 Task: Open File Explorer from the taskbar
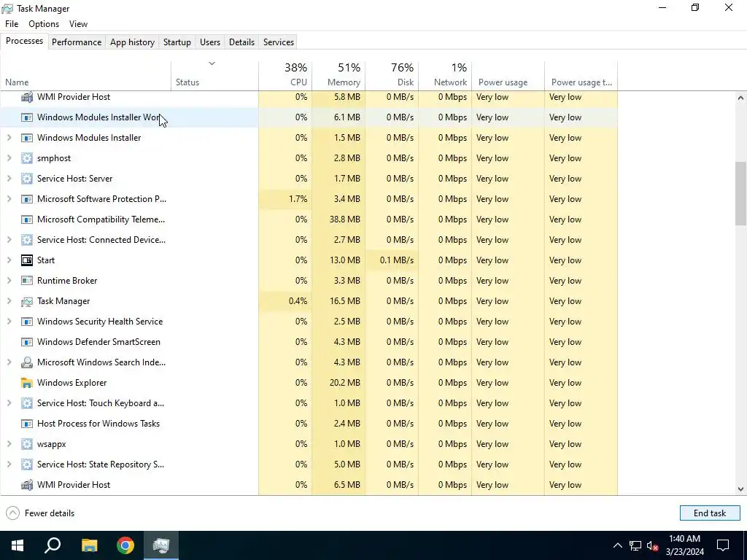coord(89,545)
